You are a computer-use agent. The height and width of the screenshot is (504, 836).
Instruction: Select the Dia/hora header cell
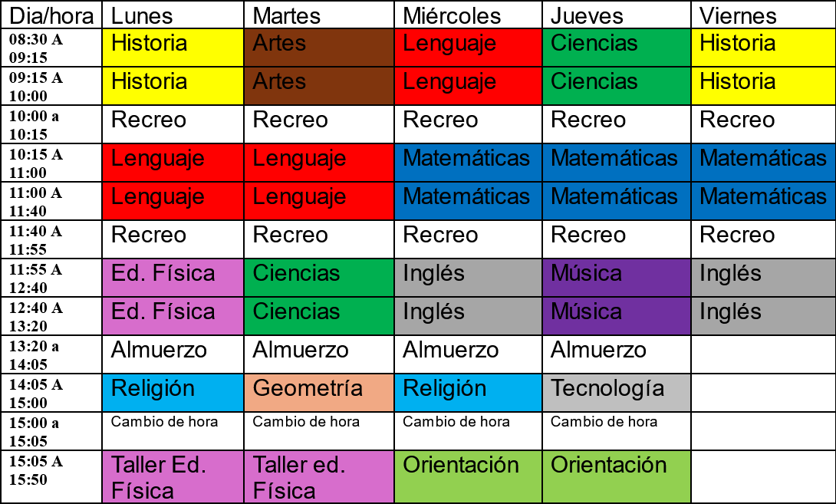tap(51, 15)
